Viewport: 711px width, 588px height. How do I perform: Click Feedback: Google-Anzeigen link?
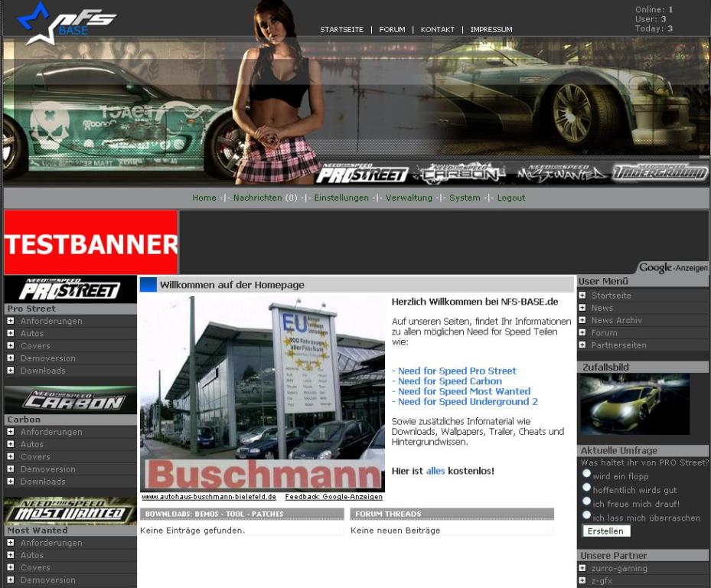(334, 497)
